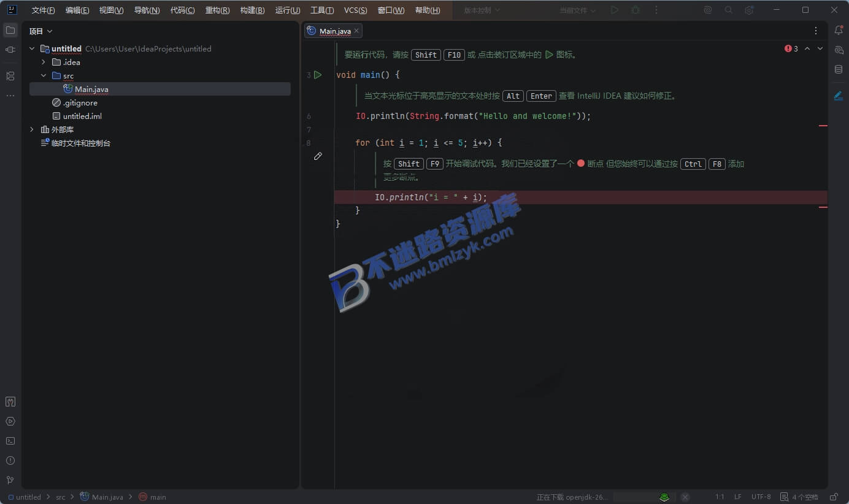Open More Actions menu next to Debug
The width and height of the screenshot is (849, 504).
pyautogui.click(x=656, y=10)
